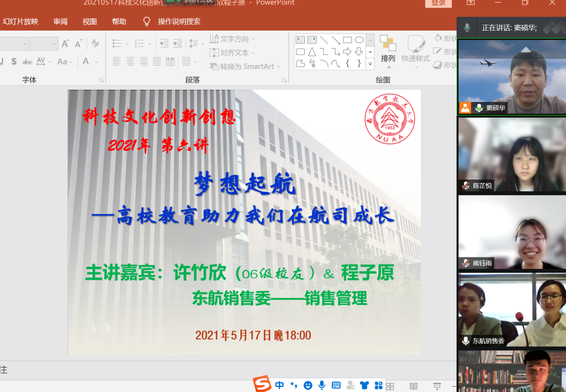This screenshot has width=566, height=392.
Task: Click the 操作说明搜索 search box
Action: pyautogui.click(x=179, y=22)
